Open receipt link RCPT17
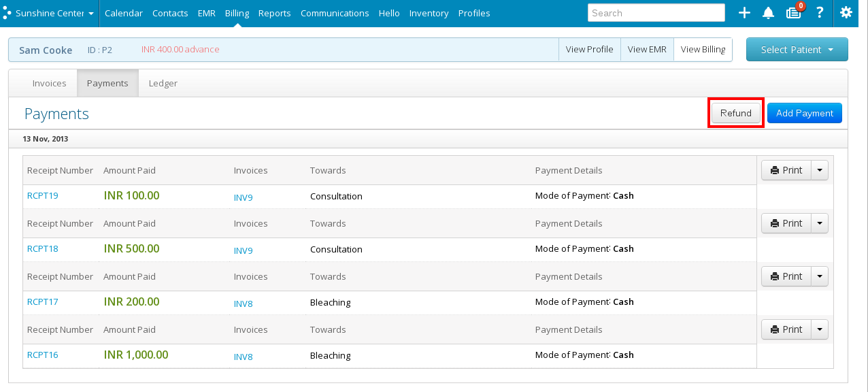Image resolution: width=868 pixels, height=392 pixels. pyautogui.click(x=43, y=302)
